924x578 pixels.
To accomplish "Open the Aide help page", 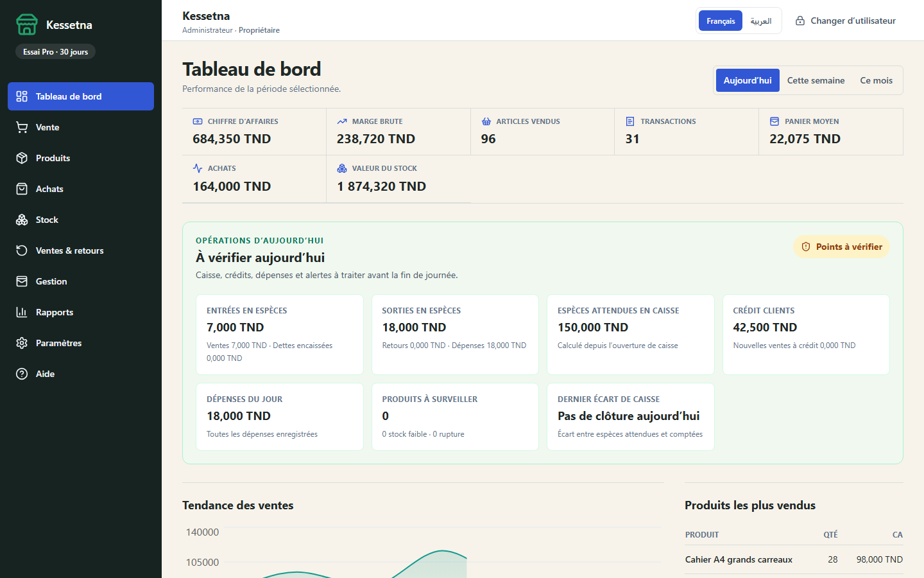I will click(x=81, y=374).
